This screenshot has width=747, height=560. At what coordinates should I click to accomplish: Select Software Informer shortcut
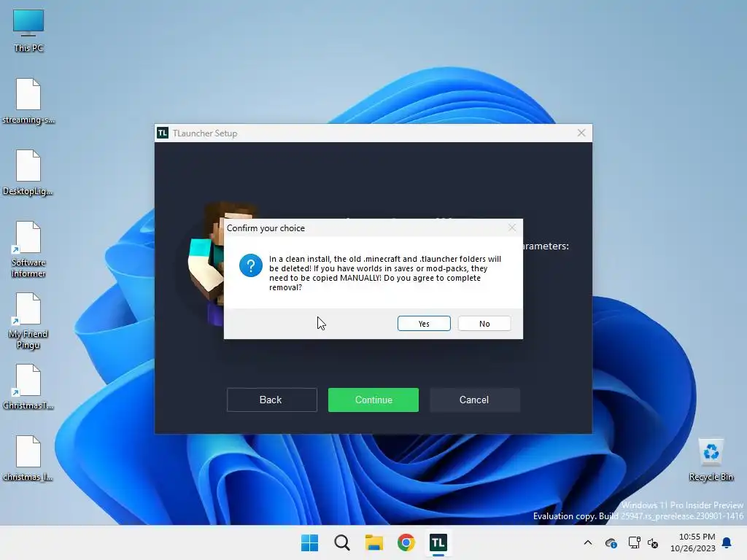pos(28,249)
